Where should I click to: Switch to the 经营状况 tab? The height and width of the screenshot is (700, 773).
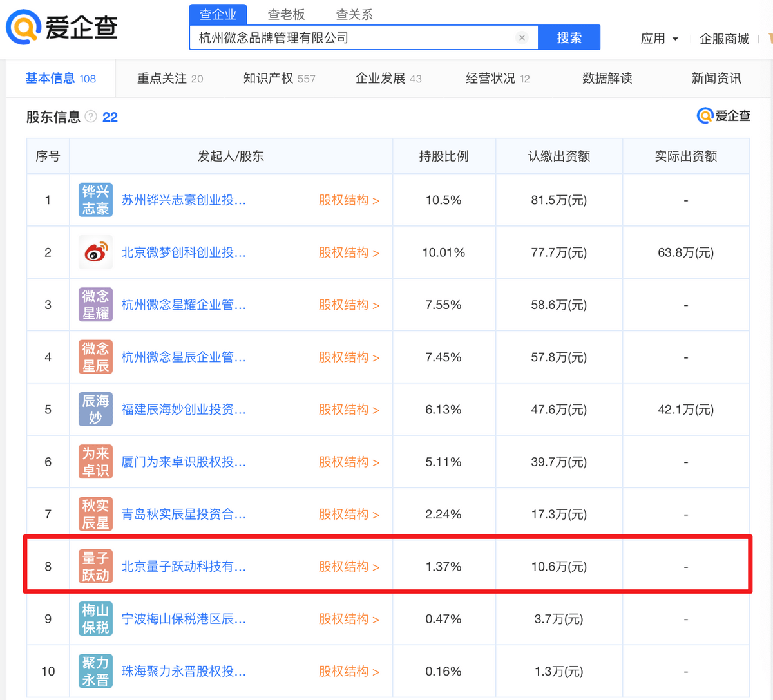(497, 79)
